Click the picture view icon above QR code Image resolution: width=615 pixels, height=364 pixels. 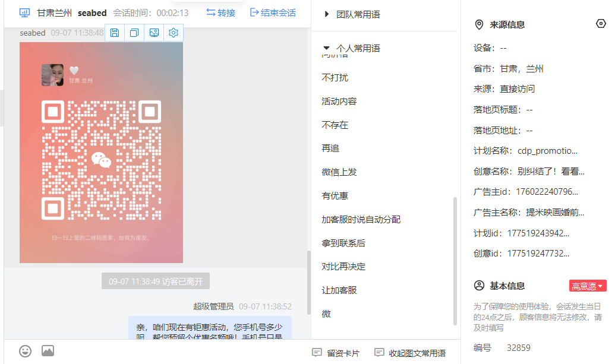pyautogui.click(x=154, y=33)
